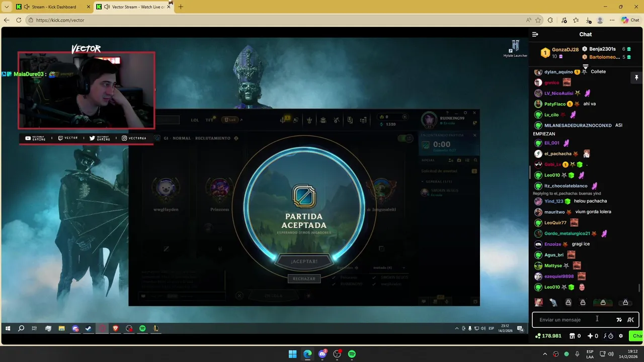The width and height of the screenshot is (644, 362).
Task: Switch ESP LAA keyboard language
Action: point(590,354)
